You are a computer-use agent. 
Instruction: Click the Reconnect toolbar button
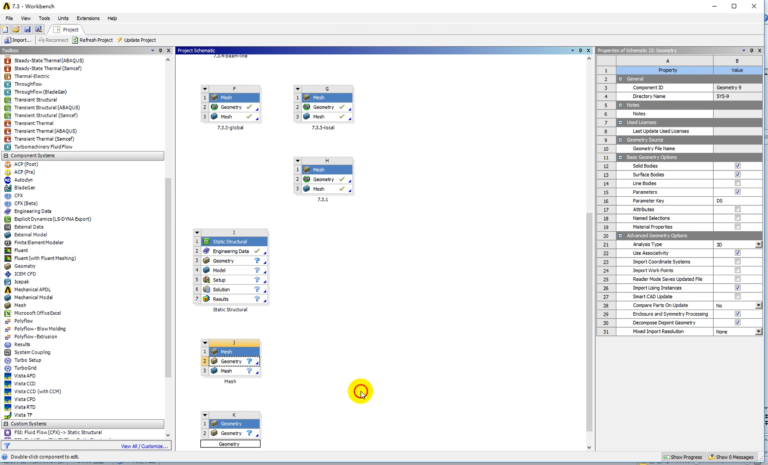tap(53, 40)
